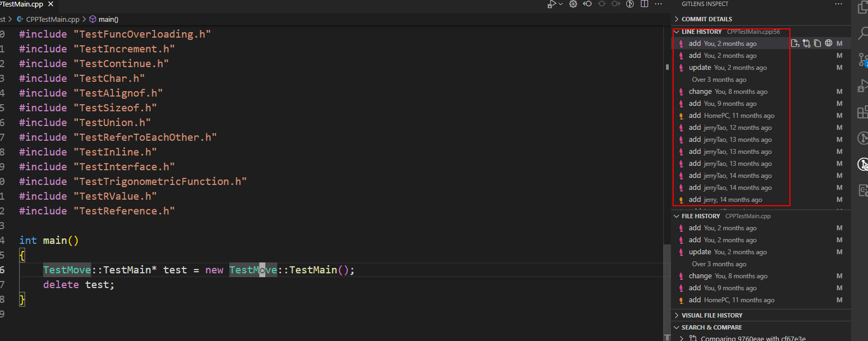Open the run/debug dropdown arrow

561,4
